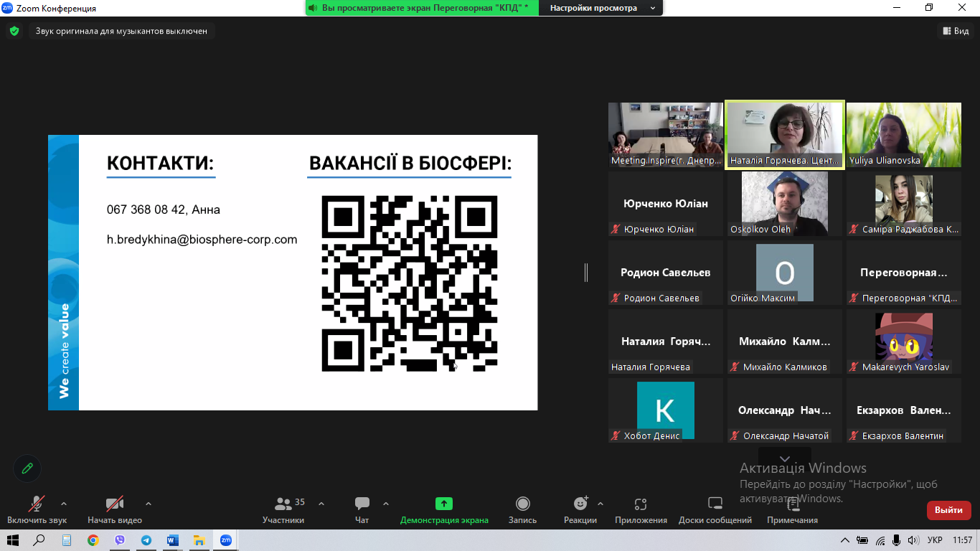Screen dimensions: 980x551
Task: Select Саміра Раджабова participant tile
Action: [904, 204]
